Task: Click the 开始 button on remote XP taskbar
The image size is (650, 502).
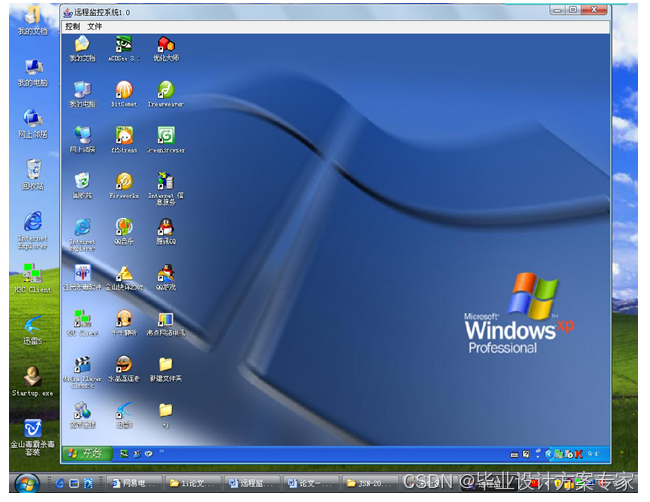Action: coord(87,453)
